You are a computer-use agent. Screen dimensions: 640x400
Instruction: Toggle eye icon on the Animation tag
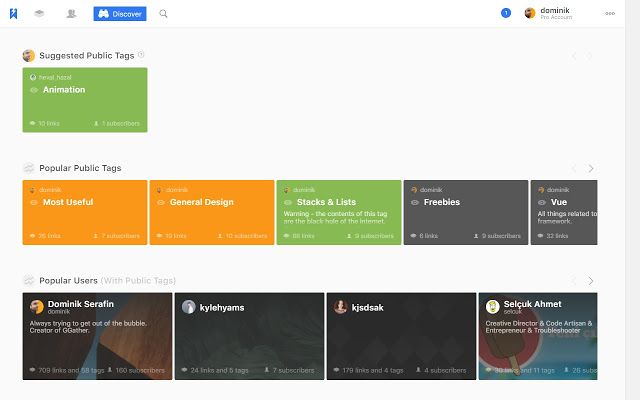tap(34, 90)
